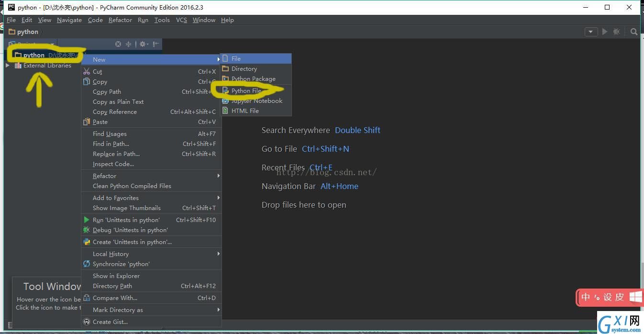Open the Help menu
This screenshot has width=644, height=334.
pos(227,20)
